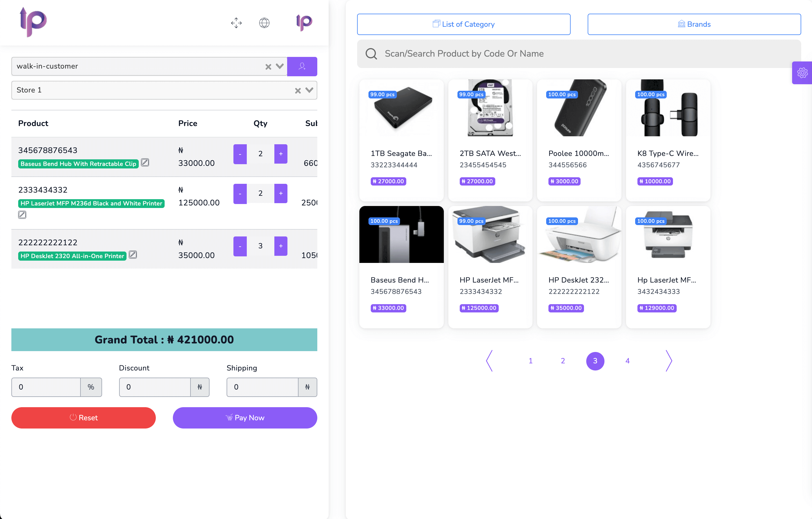Viewport: 812px width, 519px height.
Task: Click the ₦ 3000.00 price tag on Poolee
Action: pos(564,181)
